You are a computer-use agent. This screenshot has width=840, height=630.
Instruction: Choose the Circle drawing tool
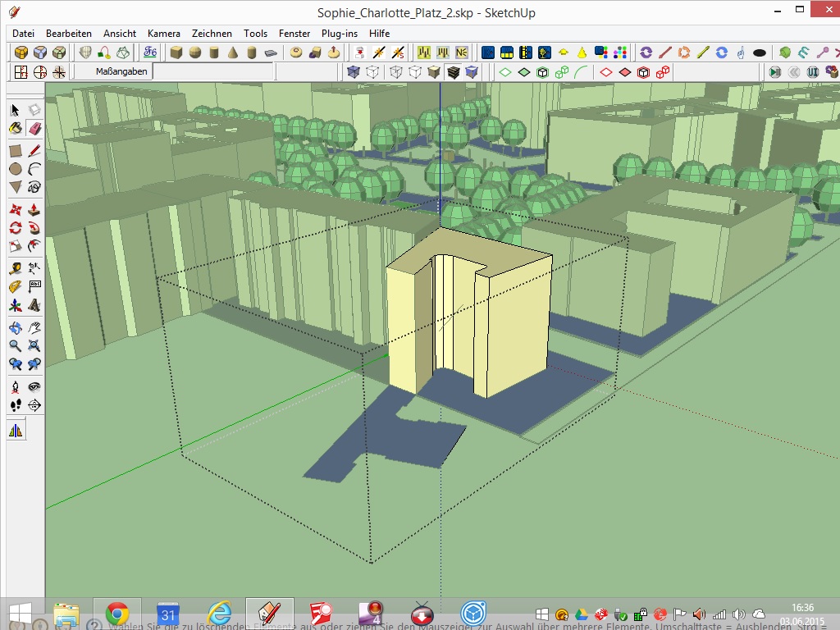click(x=15, y=169)
